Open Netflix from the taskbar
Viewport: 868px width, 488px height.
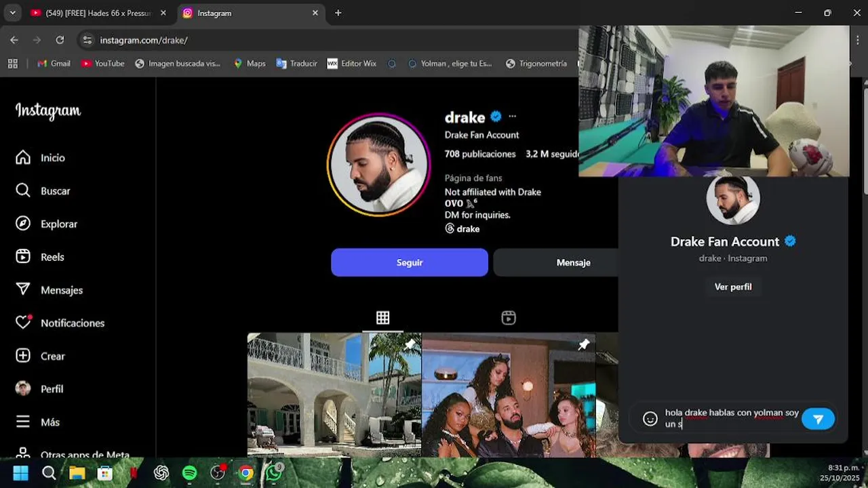(x=134, y=472)
